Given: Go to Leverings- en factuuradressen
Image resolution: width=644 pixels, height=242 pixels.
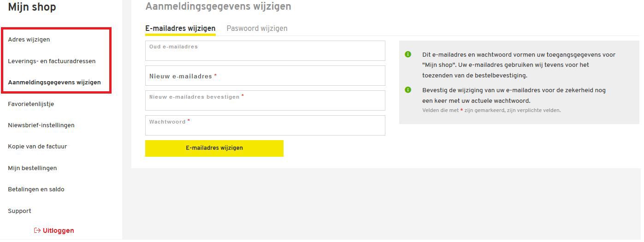Looking at the screenshot, I should pyautogui.click(x=52, y=61).
